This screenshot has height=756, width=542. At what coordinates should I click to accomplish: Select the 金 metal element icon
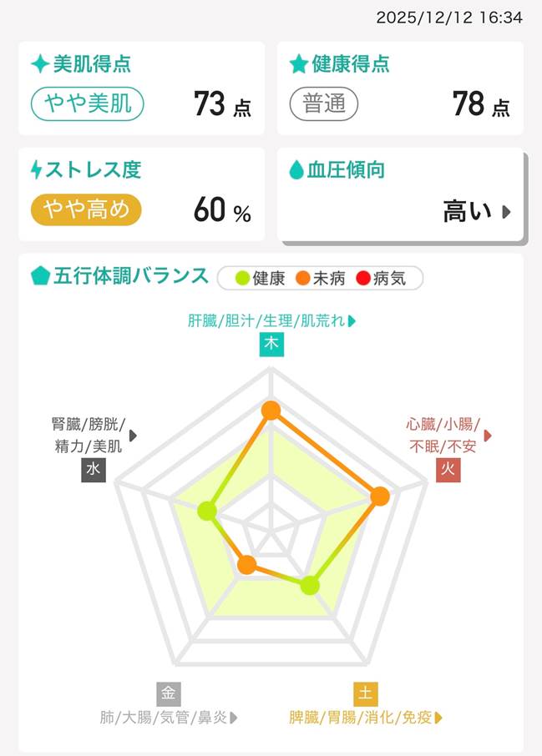(169, 693)
